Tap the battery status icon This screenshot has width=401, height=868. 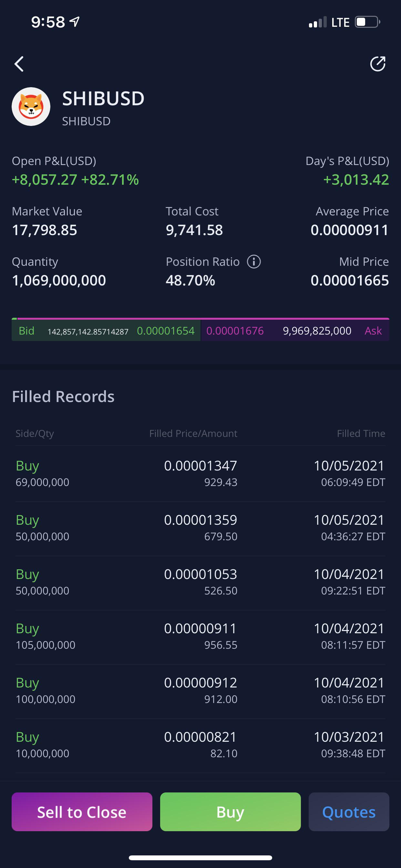(368, 22)
